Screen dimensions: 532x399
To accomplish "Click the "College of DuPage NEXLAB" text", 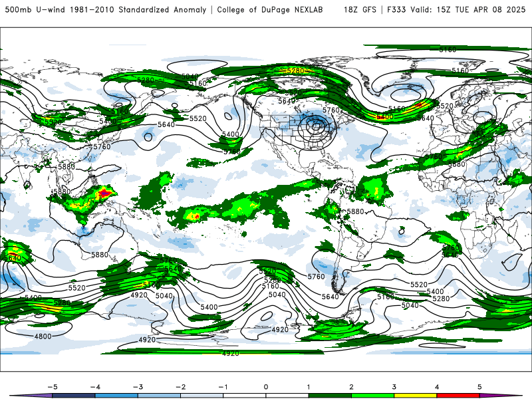I will pyautogui.click(x=270, y=9).
